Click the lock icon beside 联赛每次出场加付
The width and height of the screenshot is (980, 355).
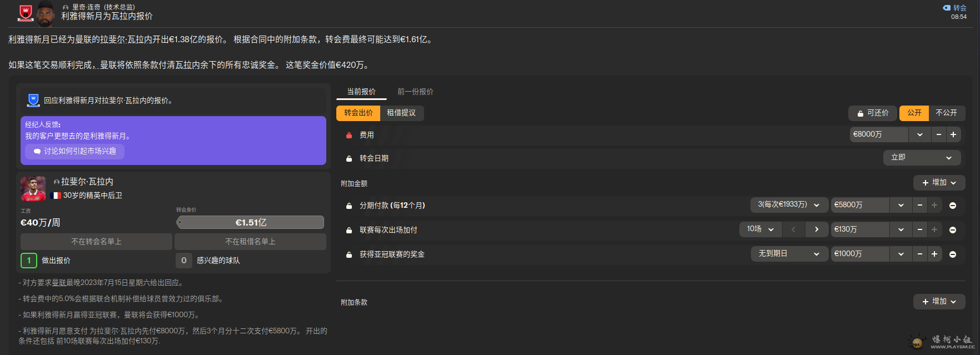pyautogui.click(x=349, y=230)
